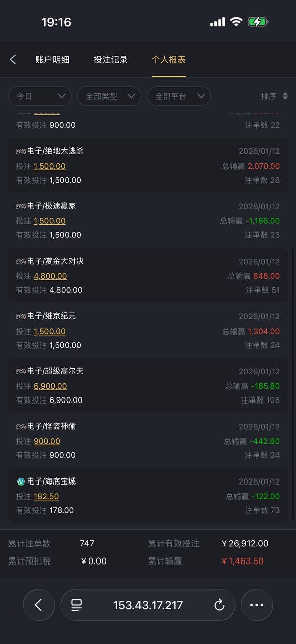The width and height of the screenshot is (296, 644).
Task: Tap the back chevron at top left
Action: (x=12, y=59)
